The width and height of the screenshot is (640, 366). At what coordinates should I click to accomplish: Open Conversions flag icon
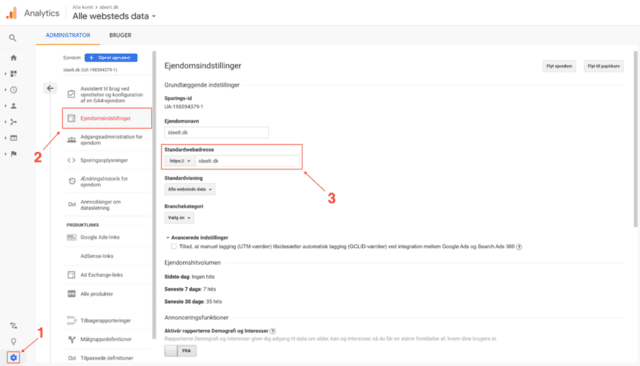[x=13, y=154]
